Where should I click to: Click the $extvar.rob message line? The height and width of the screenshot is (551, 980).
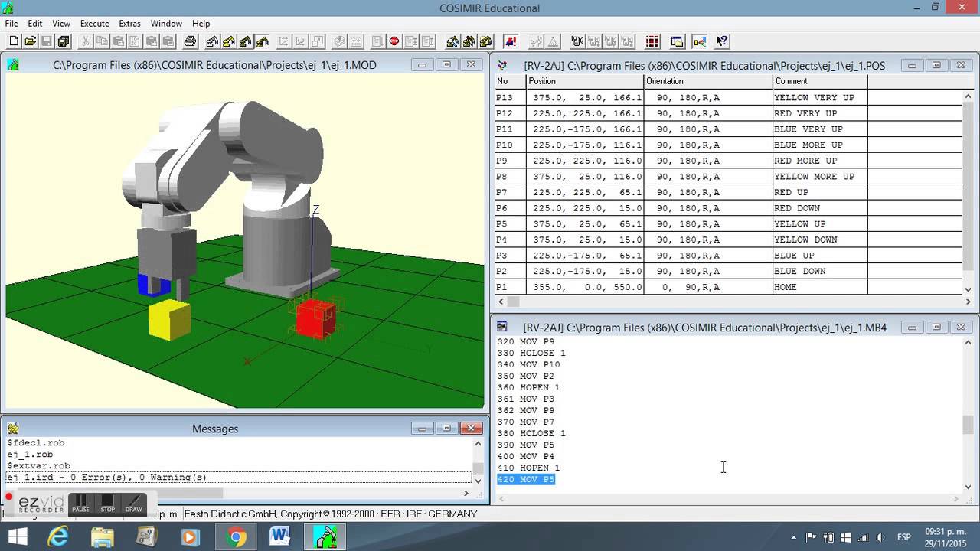(39, 465)
